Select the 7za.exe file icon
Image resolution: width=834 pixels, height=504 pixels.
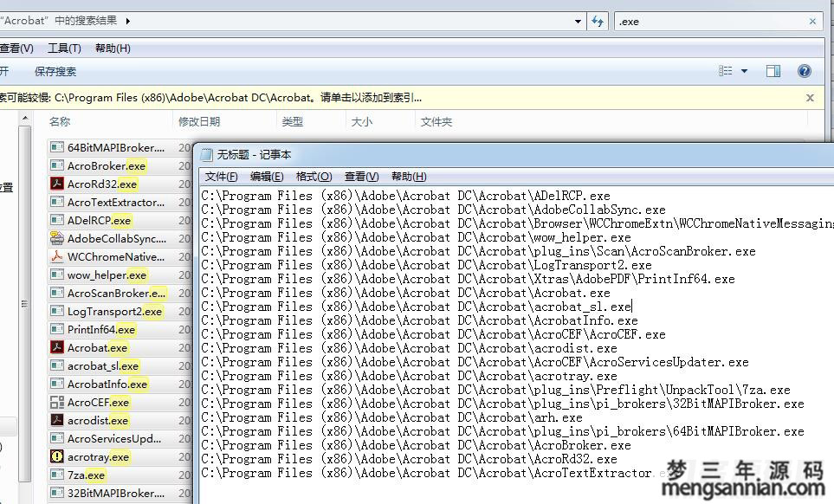pos(57,475)
